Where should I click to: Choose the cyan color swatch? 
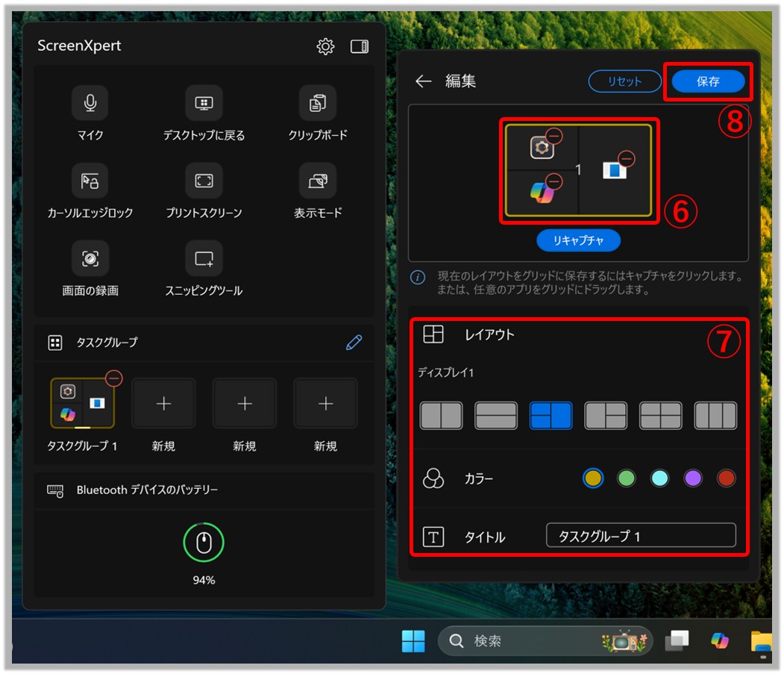coord(659,478)
